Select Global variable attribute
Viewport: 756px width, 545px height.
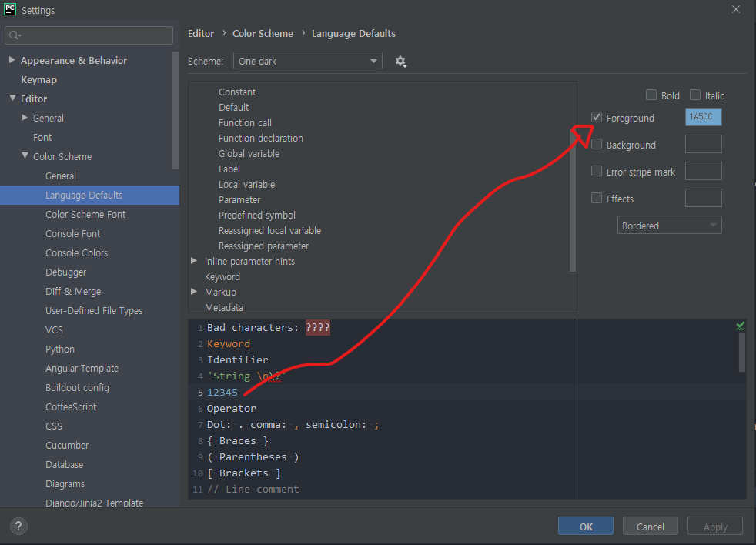click(x=249, y=153)
